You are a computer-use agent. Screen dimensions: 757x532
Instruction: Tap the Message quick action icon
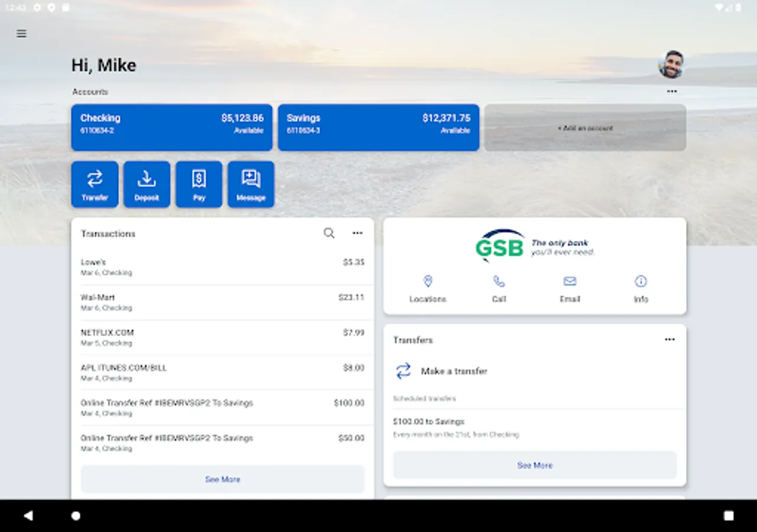[x=251, y=179]
